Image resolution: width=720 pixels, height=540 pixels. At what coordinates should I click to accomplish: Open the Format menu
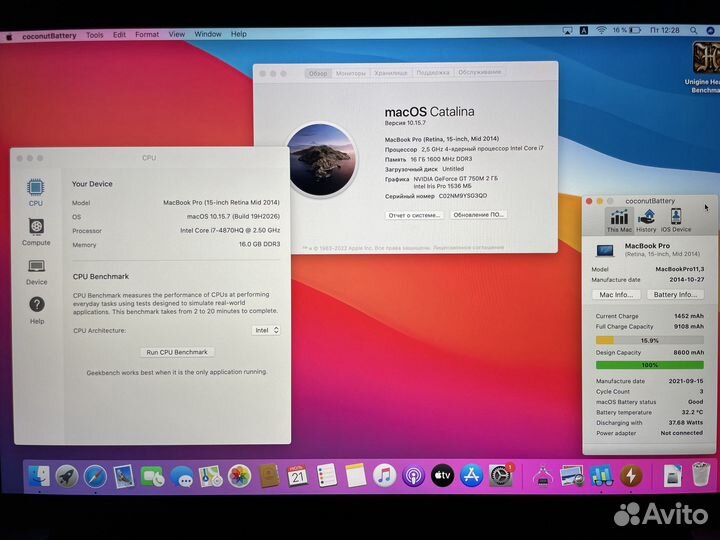[147, 34]
